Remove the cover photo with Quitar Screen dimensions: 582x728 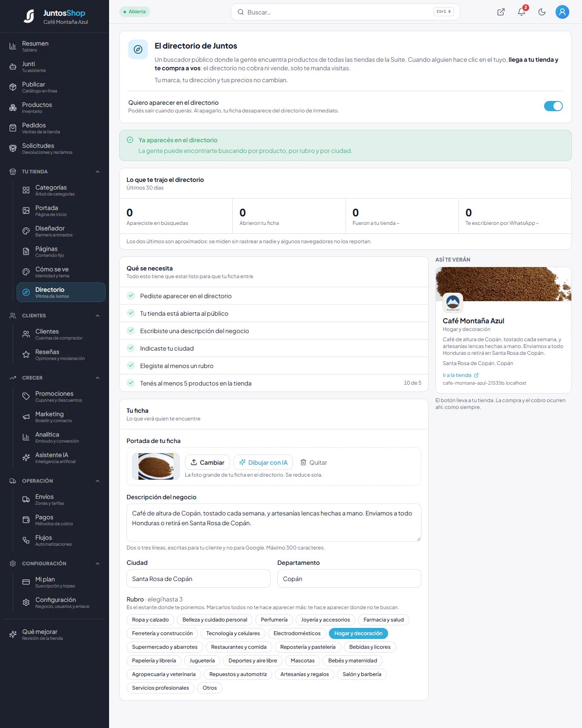[x=314, y=463]
